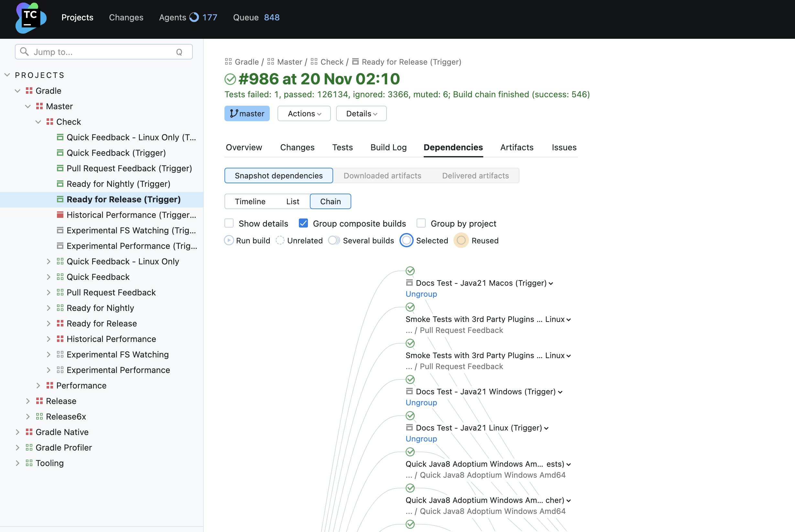Open the Queue page from the top menu

point(245,17)
